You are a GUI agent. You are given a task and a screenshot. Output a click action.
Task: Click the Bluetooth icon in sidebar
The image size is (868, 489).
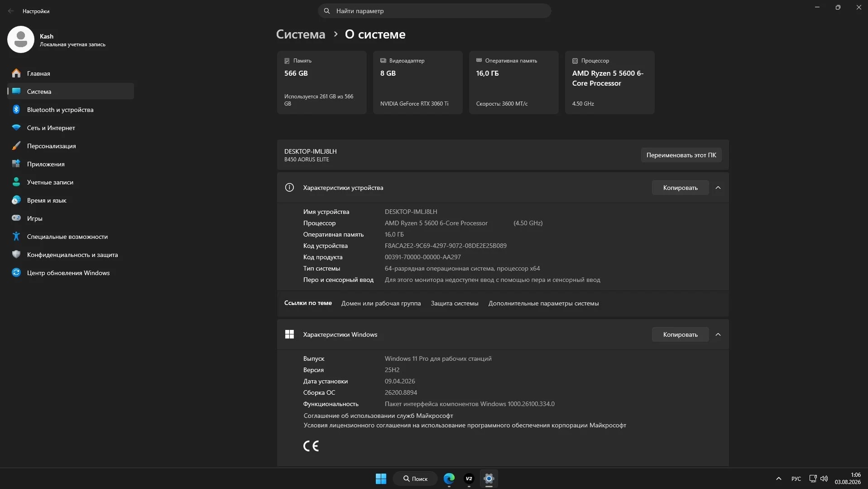coord(16,109)
